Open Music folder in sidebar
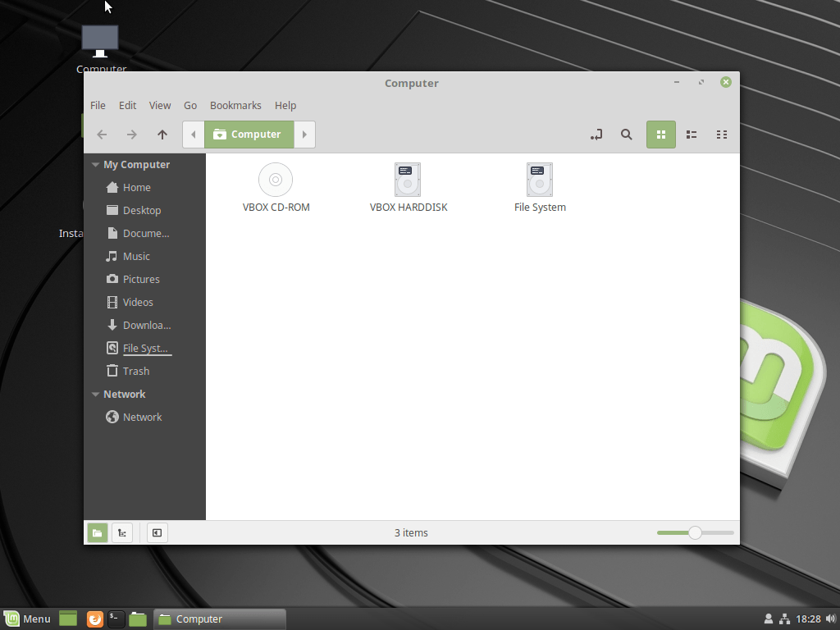The height and width of the screenshot is (630, 840). [x=136, y=257]
